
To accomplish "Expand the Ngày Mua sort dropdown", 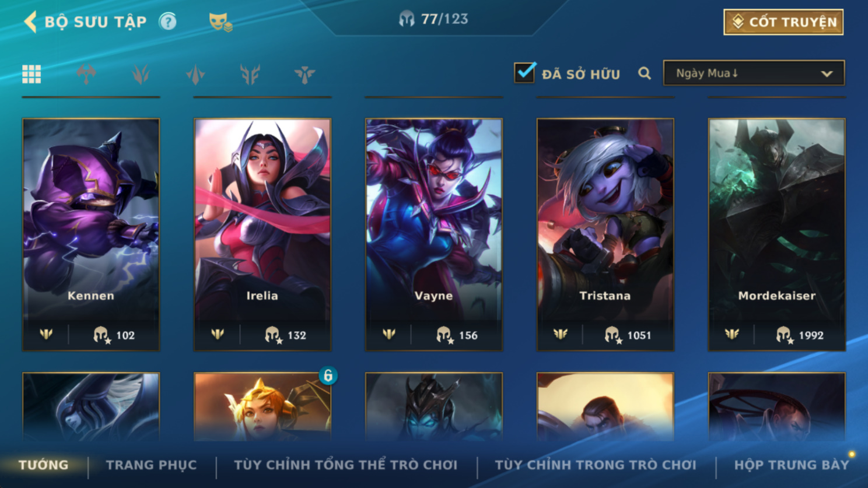I will coord(754,73).
